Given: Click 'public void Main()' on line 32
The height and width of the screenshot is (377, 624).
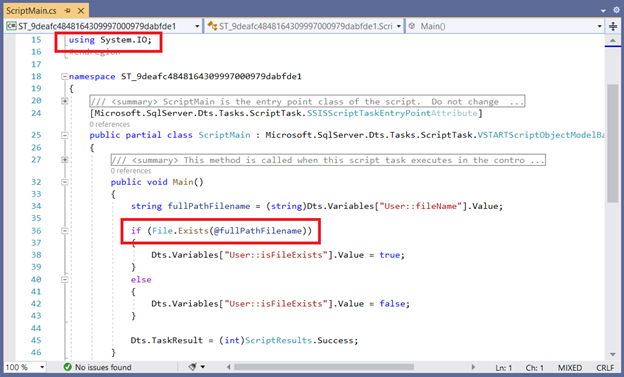Looking at the screenshot, I should pyautogui.click(x=157, y=182).
